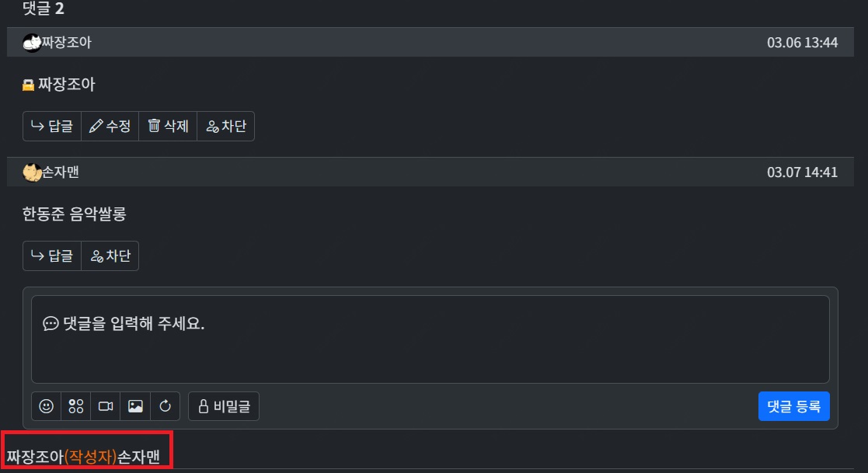The width and height of the screenshot is (868, 473).
Task: Attach an image with picture icon
Action: [136, 406]
